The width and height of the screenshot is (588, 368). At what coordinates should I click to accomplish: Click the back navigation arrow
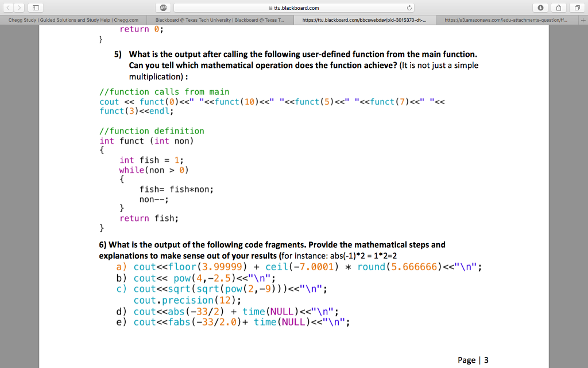8,8
